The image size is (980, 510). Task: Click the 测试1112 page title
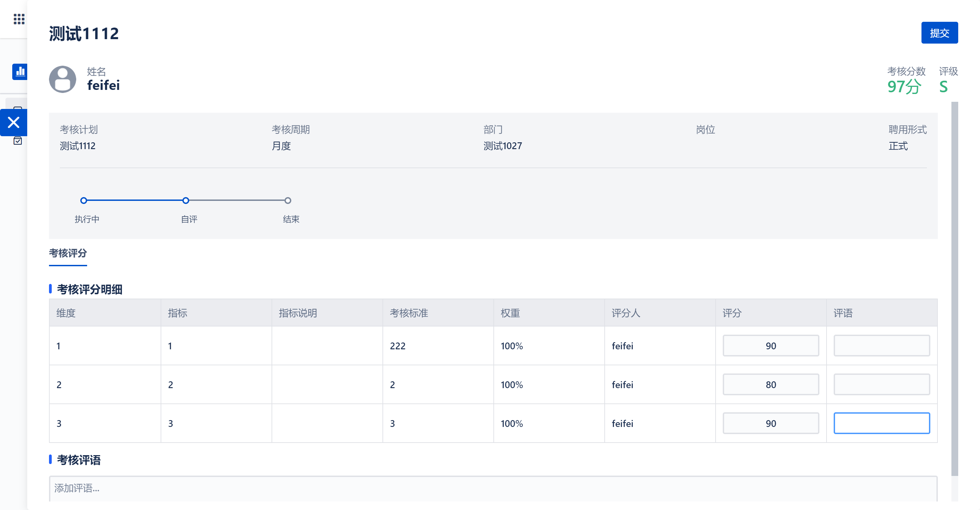[x=84, y=33]
